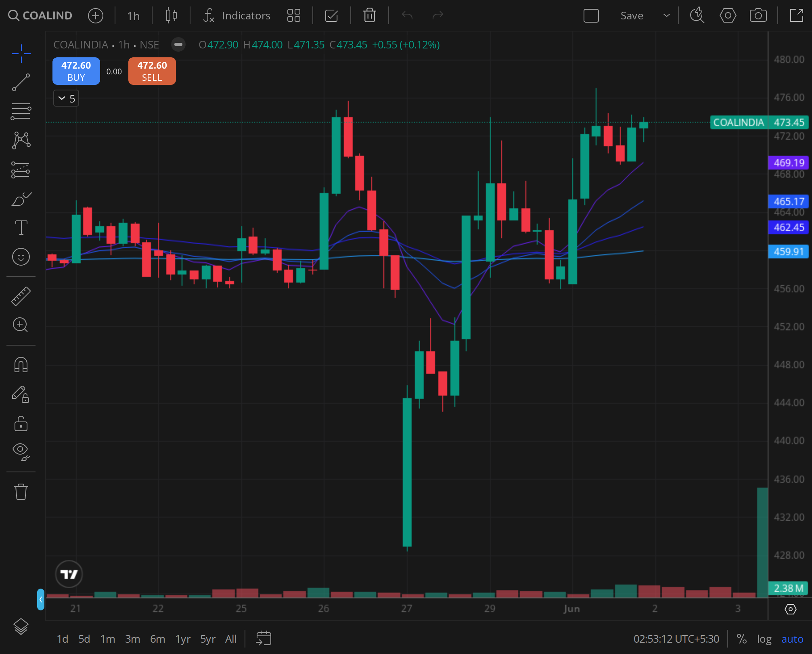Image resolution: width=812 pixels, height=654 pixels.
Task: Click the 469.19 purple indicator label
Action: [x=789, y=163]
